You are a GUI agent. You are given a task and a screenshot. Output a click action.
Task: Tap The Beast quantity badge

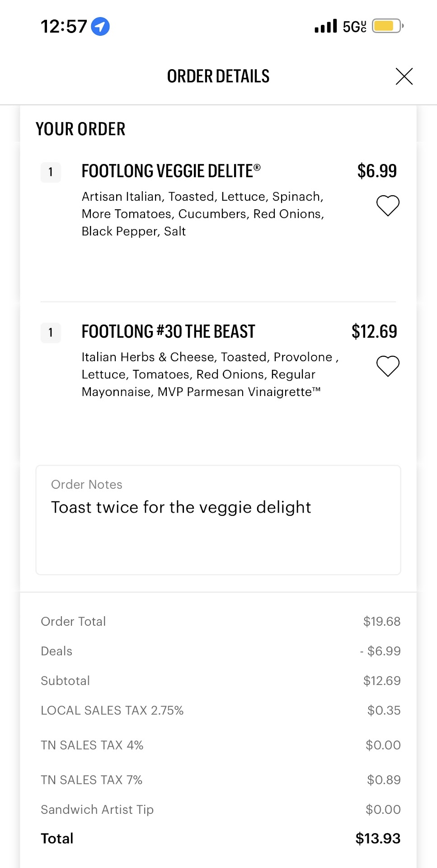tap(51, 333)
